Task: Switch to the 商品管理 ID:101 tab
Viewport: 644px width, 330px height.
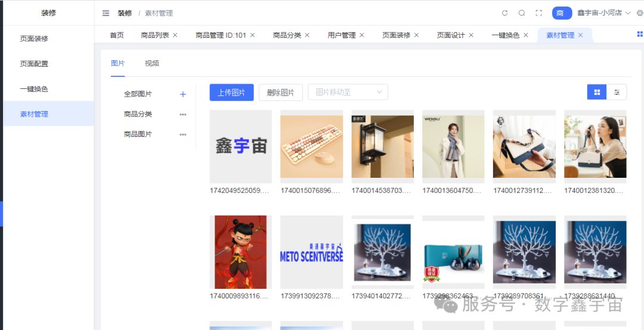Action: (221, 35)
